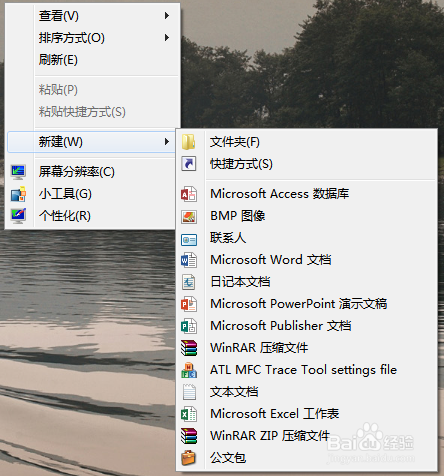444x476 pixels.
Task: Create a new 文件夹(F) folder
Action: (307, 142)
